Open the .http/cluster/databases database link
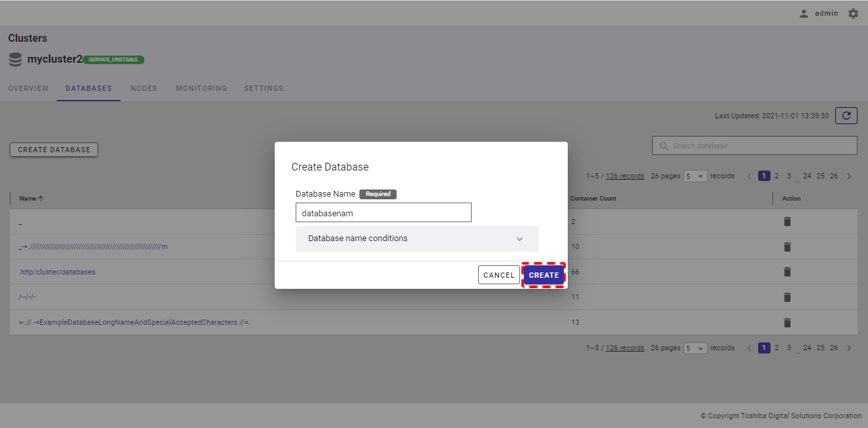The width and height of the screenshot is (868, 428). (x=58, y=272)
